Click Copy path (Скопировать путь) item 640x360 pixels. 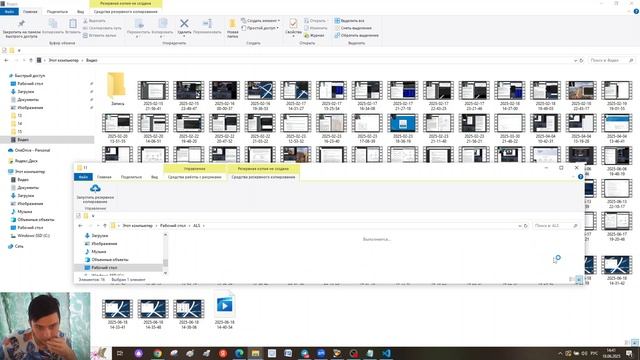point(102,28)
